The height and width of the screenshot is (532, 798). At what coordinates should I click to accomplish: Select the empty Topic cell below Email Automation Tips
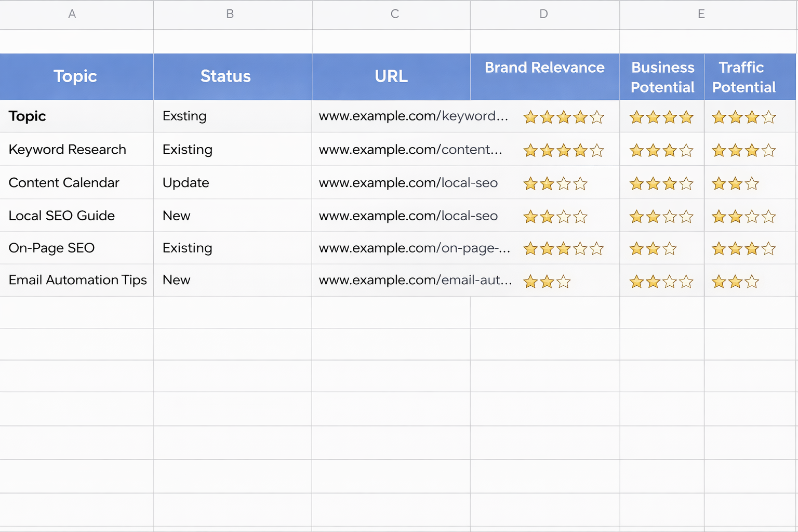click(76, 312)
